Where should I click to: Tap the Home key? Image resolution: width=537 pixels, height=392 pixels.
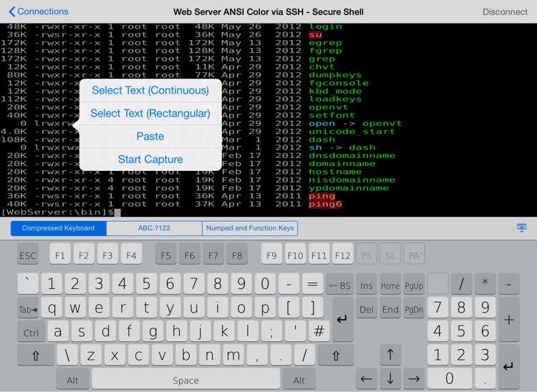(390, 283)
